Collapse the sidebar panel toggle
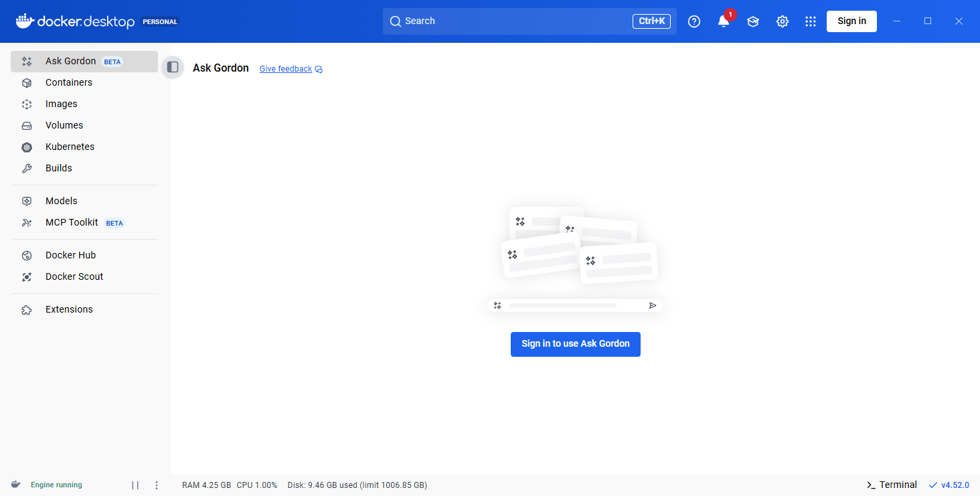This screenshot has width=980, height=496. tap(173, 67)
